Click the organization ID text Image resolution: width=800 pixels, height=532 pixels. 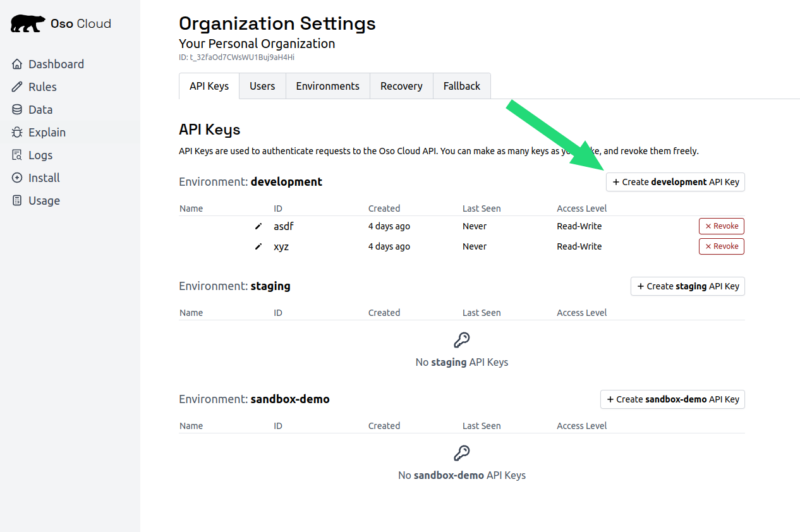click(x=237, y=57)
